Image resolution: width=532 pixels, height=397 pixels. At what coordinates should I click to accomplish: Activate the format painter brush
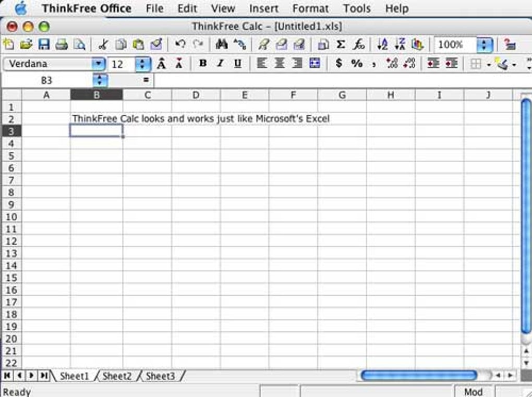(x=156, y=44)
